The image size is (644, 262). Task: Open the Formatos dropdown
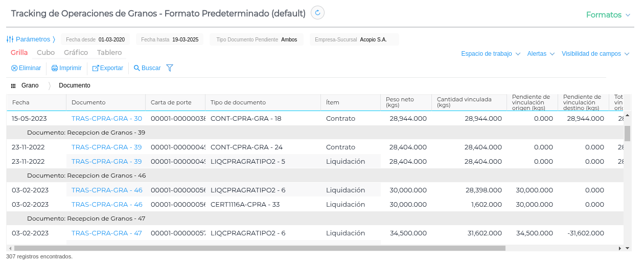pyautogui.click(x=608, y=15)
